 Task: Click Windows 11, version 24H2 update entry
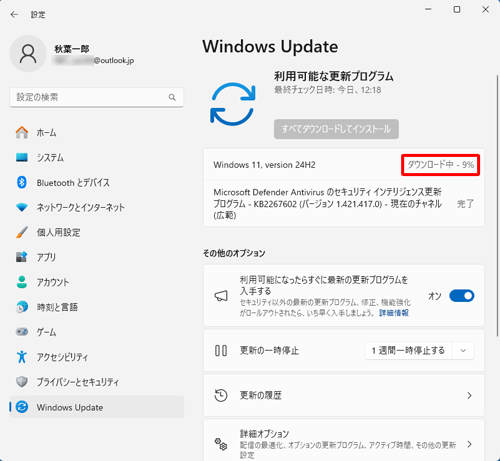click(x=344, y=165)
